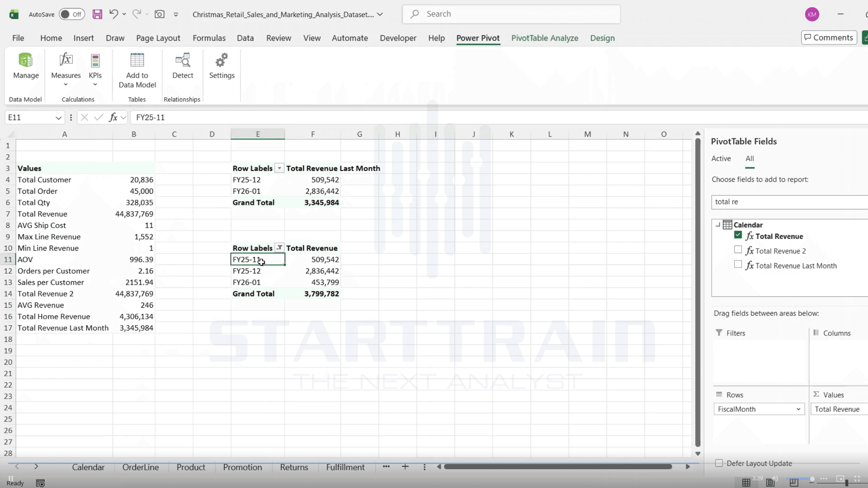
Task: Switch to Page Layout view icon
Action: pos(770,482)
